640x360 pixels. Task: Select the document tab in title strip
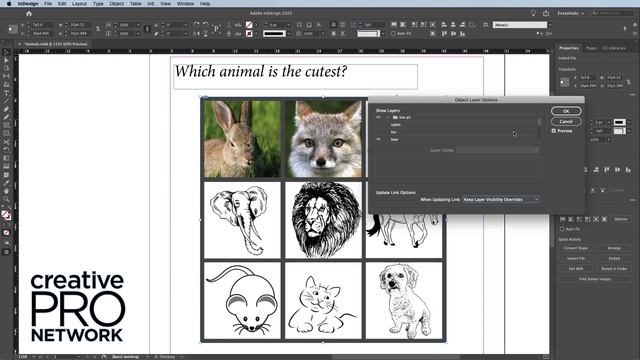[x=53, y=44]
